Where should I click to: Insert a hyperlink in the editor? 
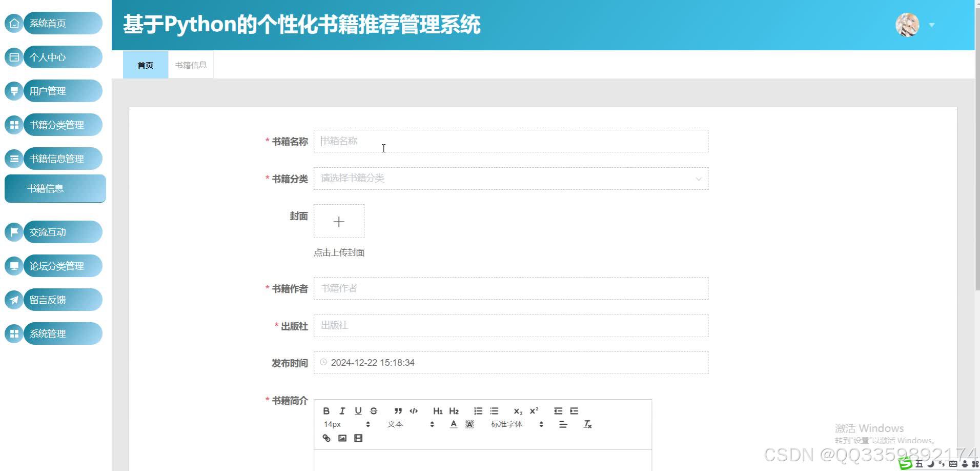click(326, 438)
